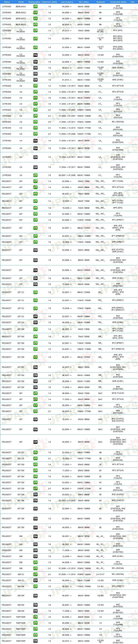
Task: Click the Pojemność silnika column header
Action: (49, 2)
